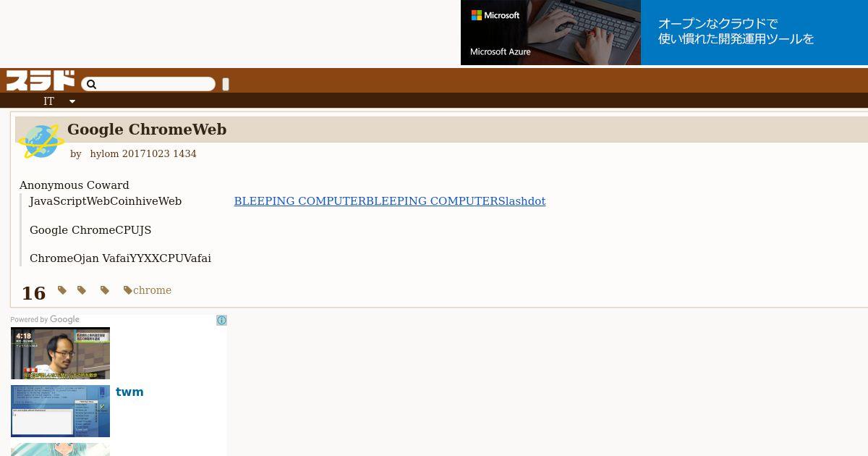Image resolution: width=868 pixels, height=456 pixels.
Task: Expand the IT dropdown arrow
Action: point(72,101)
